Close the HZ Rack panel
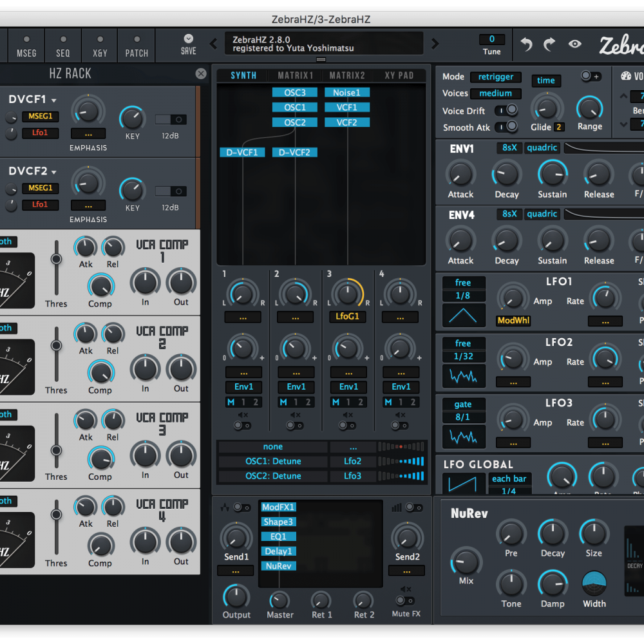Image resolution: width=644 pixels, height=644 pixels. pyautogui.click(x=201, y=74)
